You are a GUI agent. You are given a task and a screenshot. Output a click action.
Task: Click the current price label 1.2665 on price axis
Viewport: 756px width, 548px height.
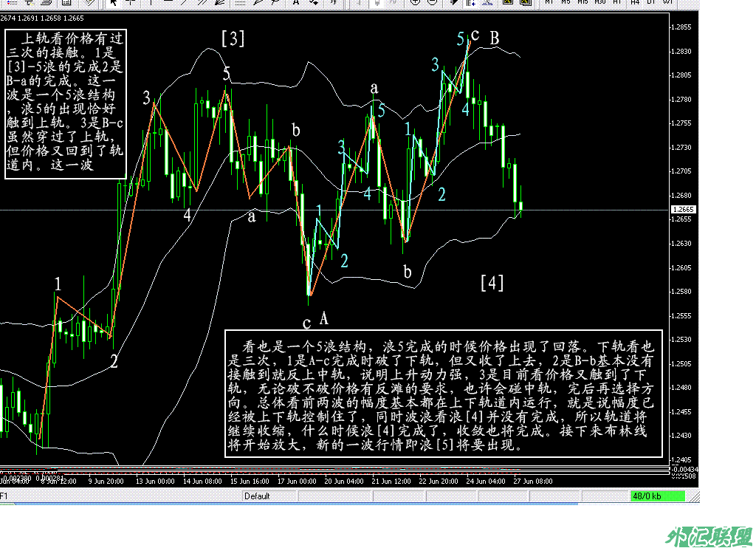point(683,209)
